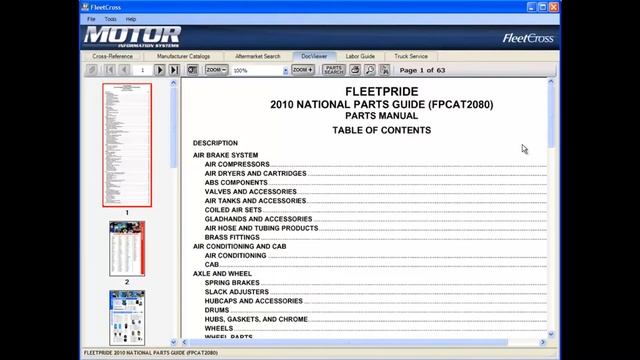
Task: Open the Help menu
Action: click(x=131, y=19)
